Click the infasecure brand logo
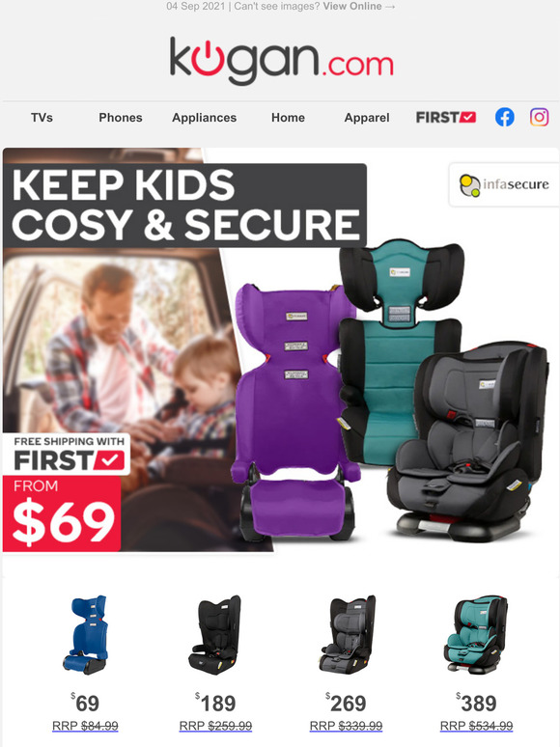Viewport: 560px width, 747px height. point(504,185)
